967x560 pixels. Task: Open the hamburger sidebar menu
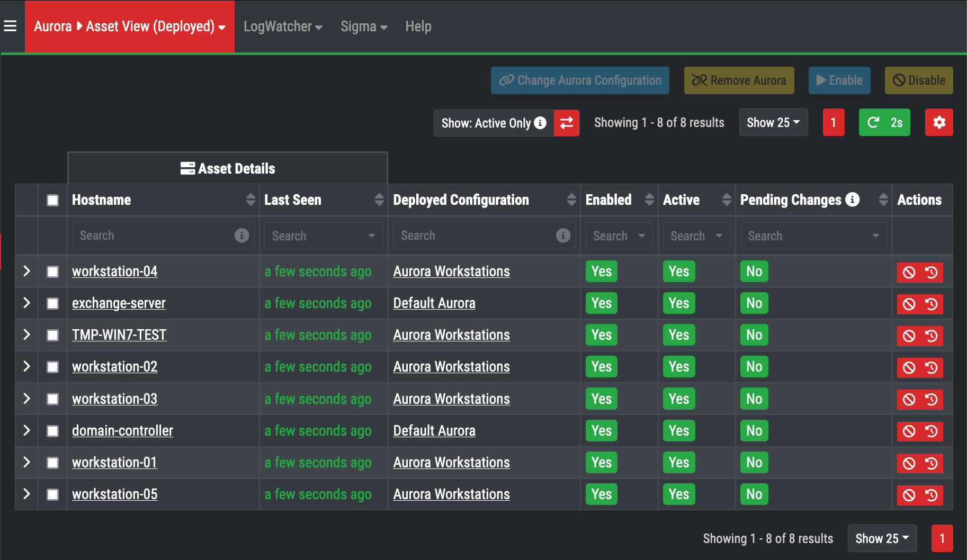pyautogui.click(x=10, y=26)
